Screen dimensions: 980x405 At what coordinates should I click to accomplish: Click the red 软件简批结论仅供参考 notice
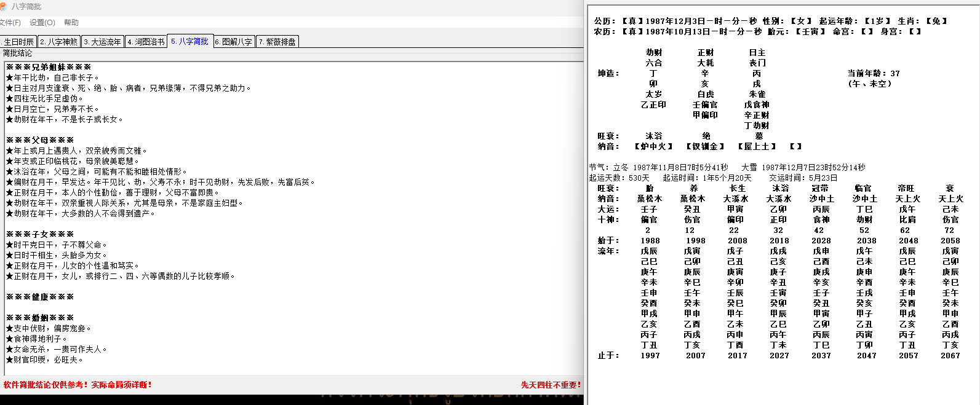78,385
